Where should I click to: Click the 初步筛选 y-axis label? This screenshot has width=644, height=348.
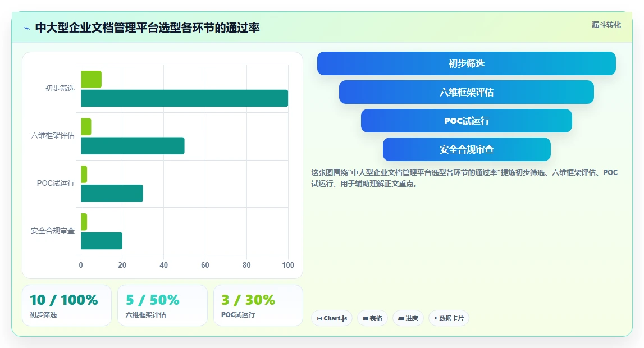tap(60, 88)
